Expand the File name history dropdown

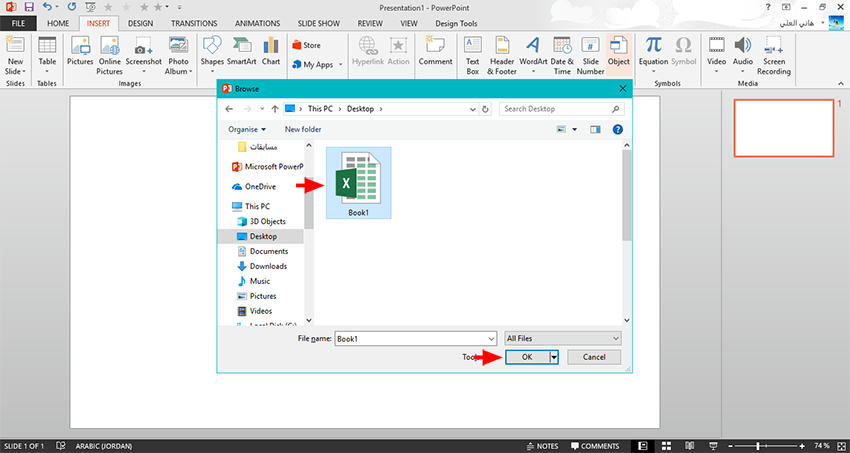click(492, 339)
